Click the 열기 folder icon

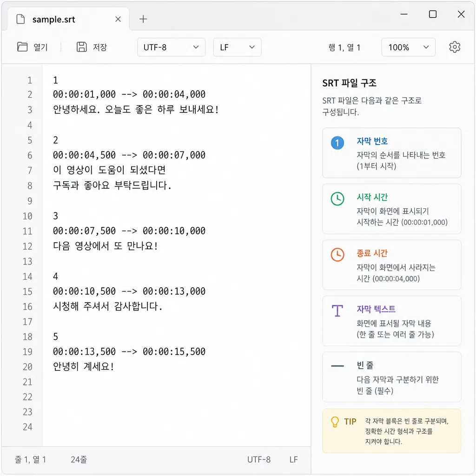tap(22, 47)
